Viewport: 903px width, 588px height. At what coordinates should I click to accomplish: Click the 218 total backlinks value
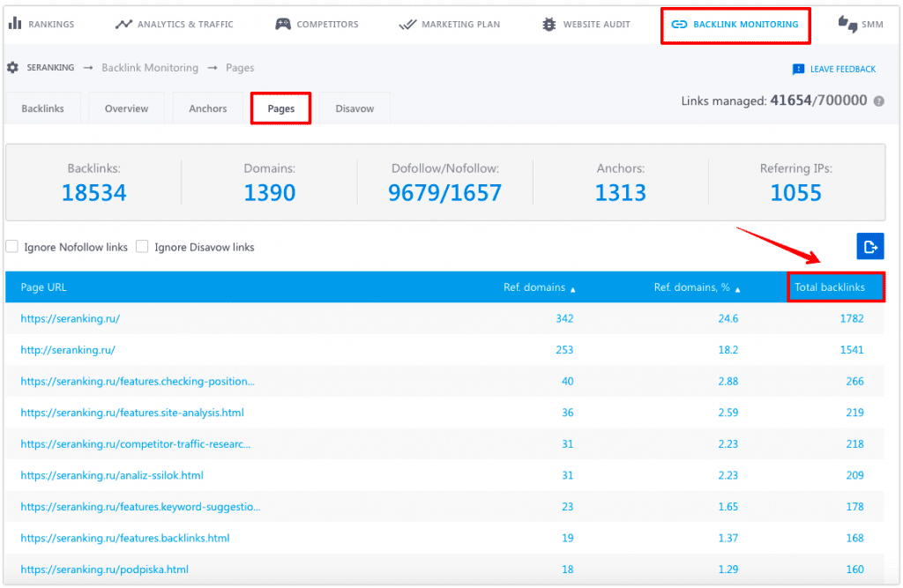point(854,444)
